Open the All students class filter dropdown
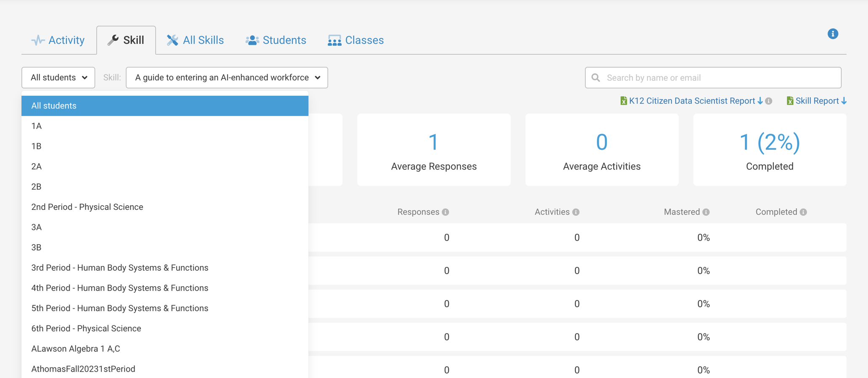 pyautogui.click(x=58, y=78)
